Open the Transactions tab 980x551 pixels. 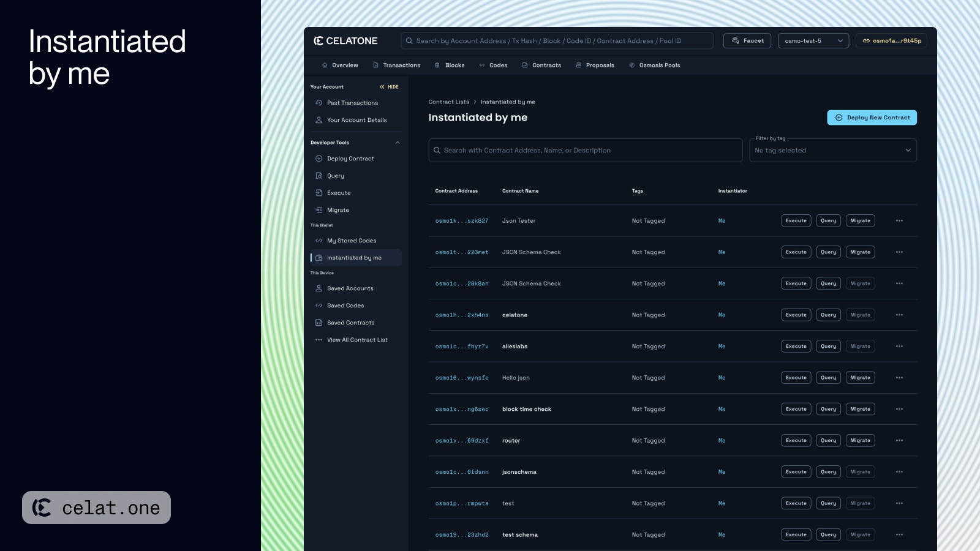point(396,65)
